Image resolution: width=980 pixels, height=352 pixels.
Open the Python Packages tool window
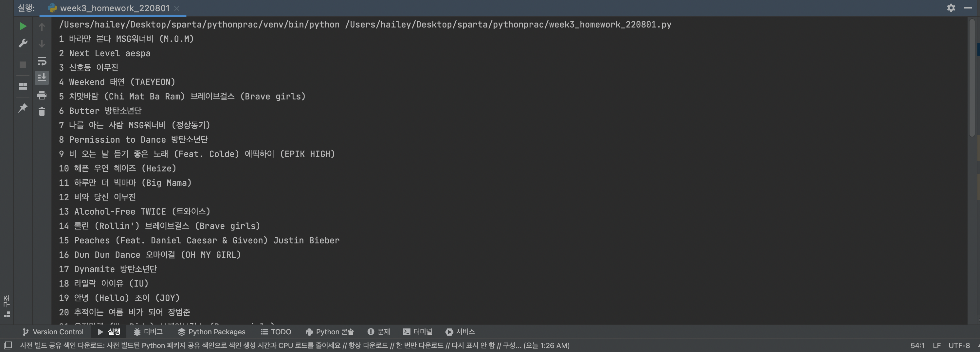(211, 331)
